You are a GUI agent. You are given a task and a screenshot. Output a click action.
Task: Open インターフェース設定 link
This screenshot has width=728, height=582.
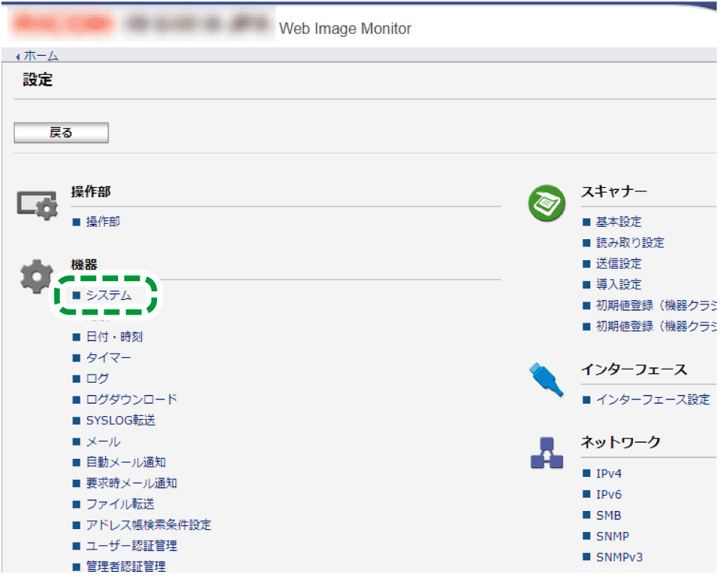(x=652, y=399)
